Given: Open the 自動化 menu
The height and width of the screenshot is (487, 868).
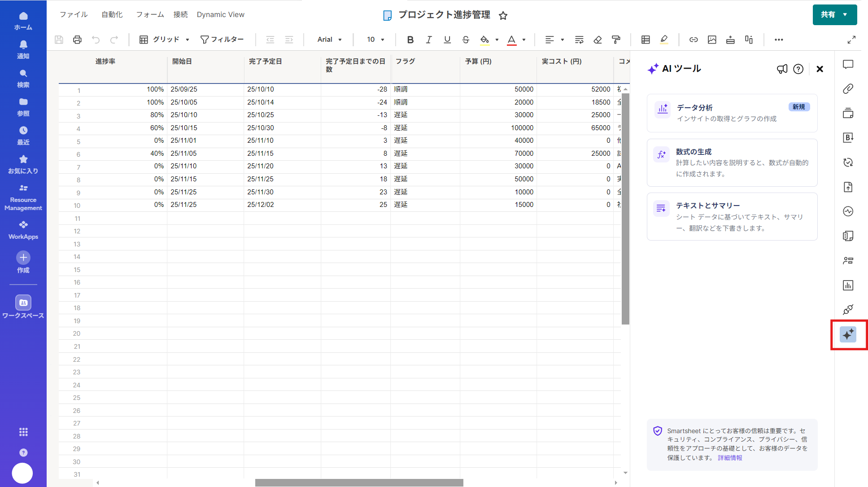Looking at the screenshot, I should 112,14.
